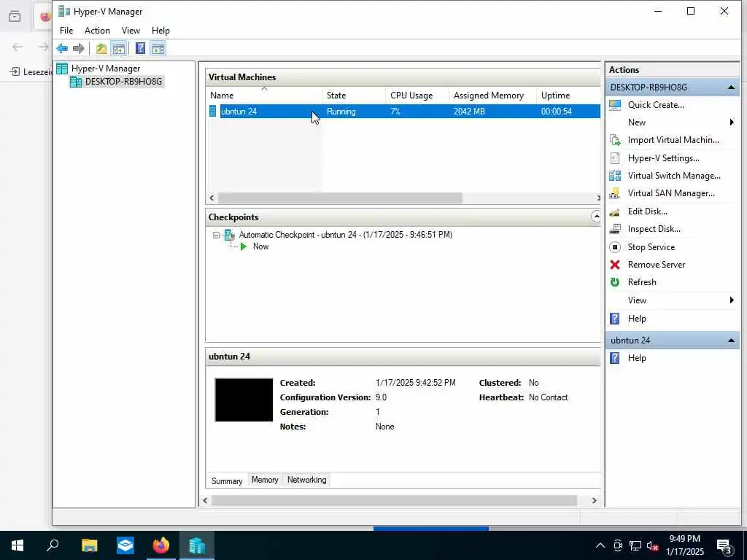Toggle the Show/Hide Action Pane toolbar icon
This screenshot has width=747, height=560.
pyautogui.click(x=158, y=48)
